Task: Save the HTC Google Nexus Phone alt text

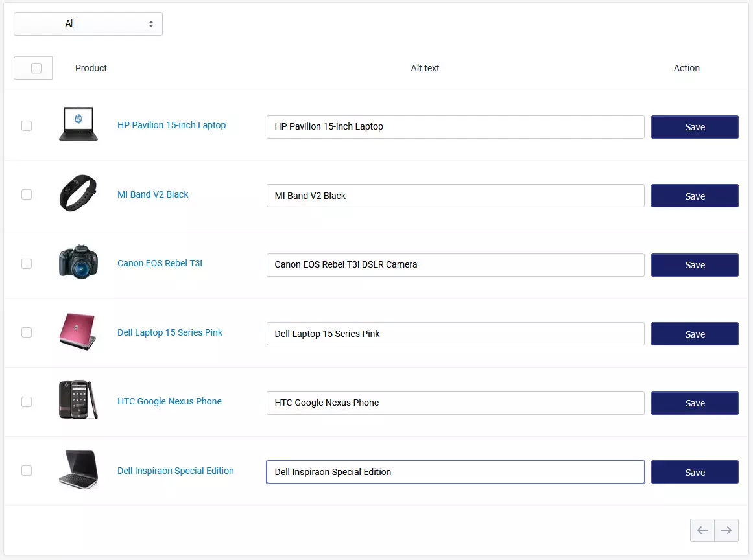Action: click(x=695, y=403)
